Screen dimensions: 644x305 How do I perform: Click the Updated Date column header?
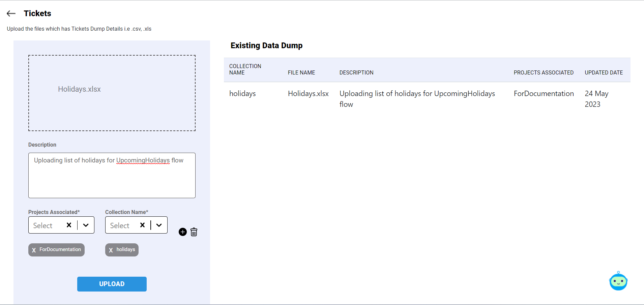pyautogui.click(x=604, y=72)
